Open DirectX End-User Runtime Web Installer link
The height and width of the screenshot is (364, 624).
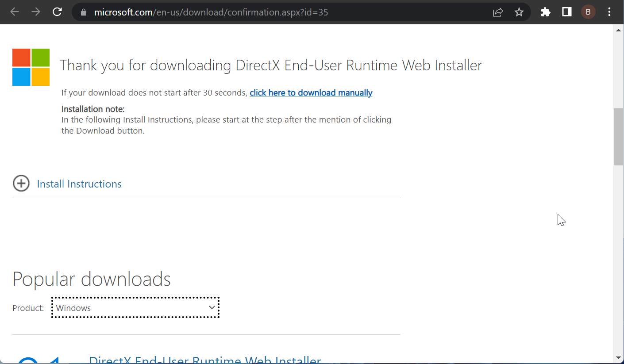click(x=204, y=360)
